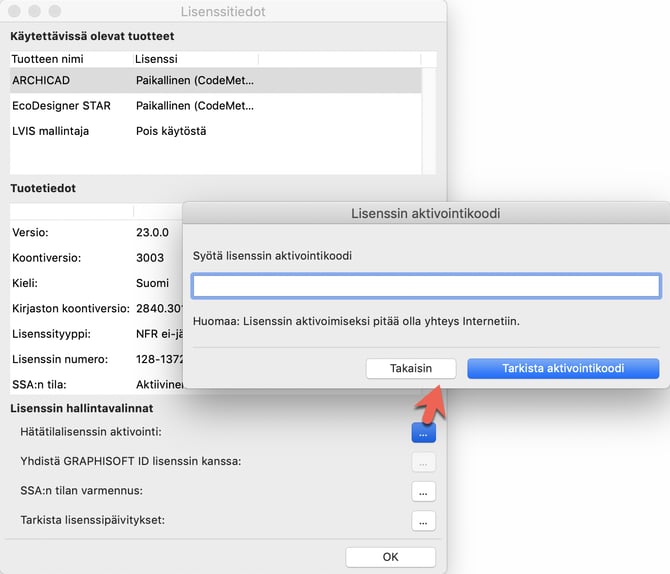Click the Lisenssitiedot window zoom button
This screenshot has height=574, width=670.
tap(53, 11)
